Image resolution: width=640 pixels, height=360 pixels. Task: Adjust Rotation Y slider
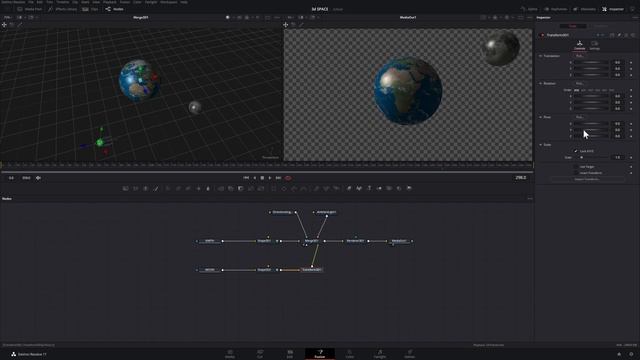591,102
